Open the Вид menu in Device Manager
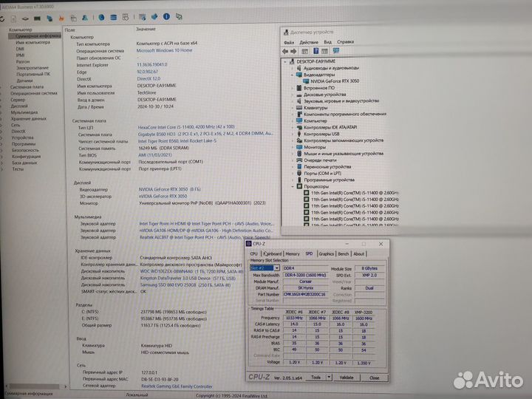Image resolution: width=532 pixels, height=399 pixels. pyautogui.click(x=327, y=41)
